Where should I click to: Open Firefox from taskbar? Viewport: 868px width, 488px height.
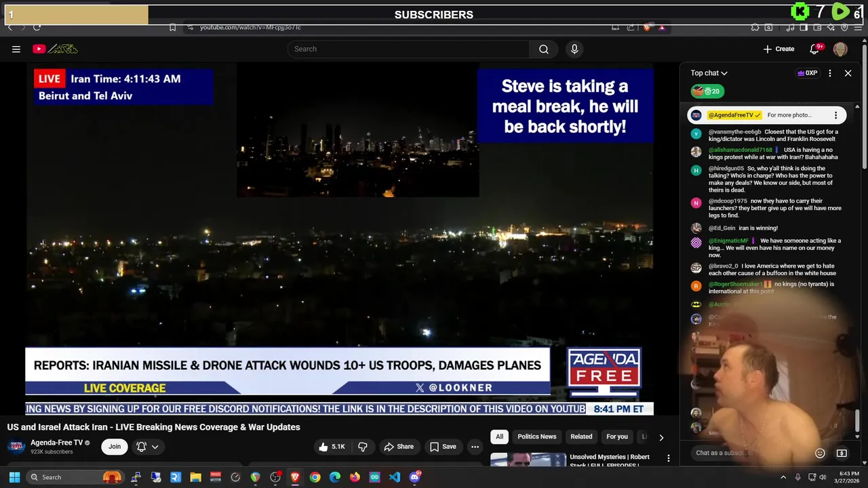tap(355, 477)
